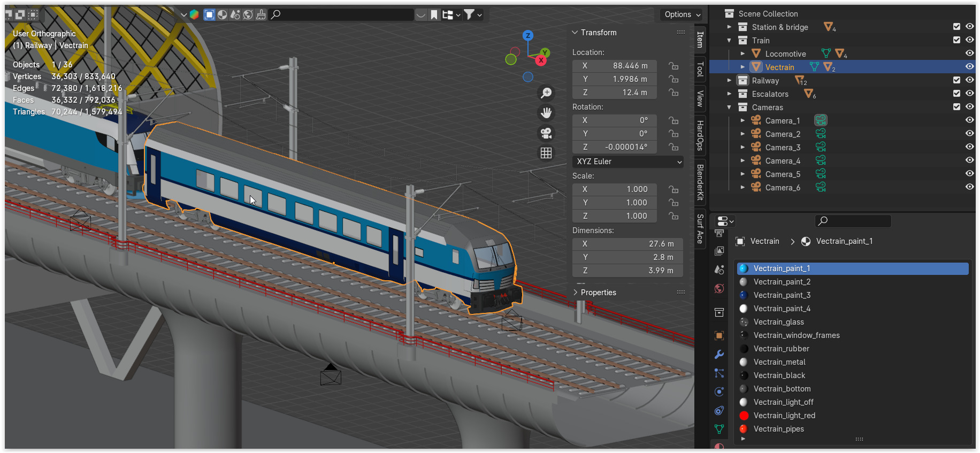The height and width of the screenshot is (453, 980).
Task: Open the Output properties tab icon
Action: coord(719,234)
